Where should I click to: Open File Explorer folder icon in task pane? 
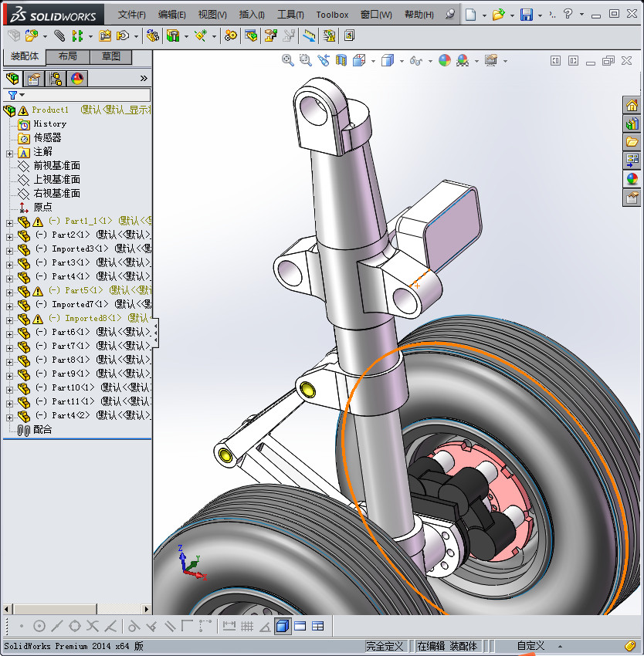click(632, 141)
